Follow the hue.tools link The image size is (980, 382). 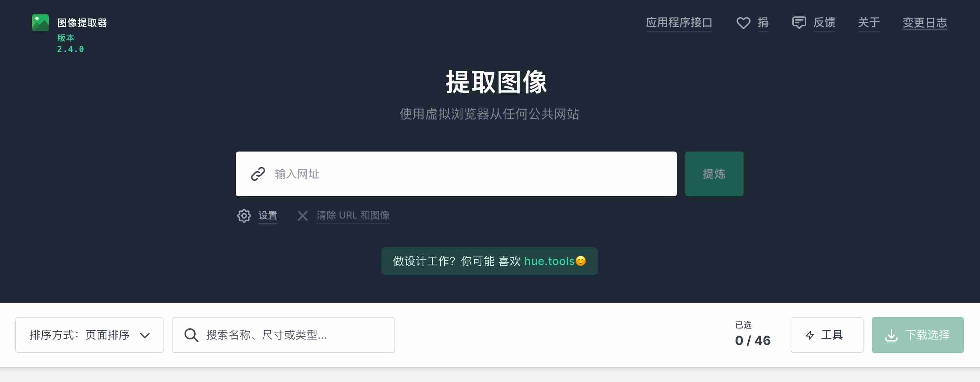(549, 261)
